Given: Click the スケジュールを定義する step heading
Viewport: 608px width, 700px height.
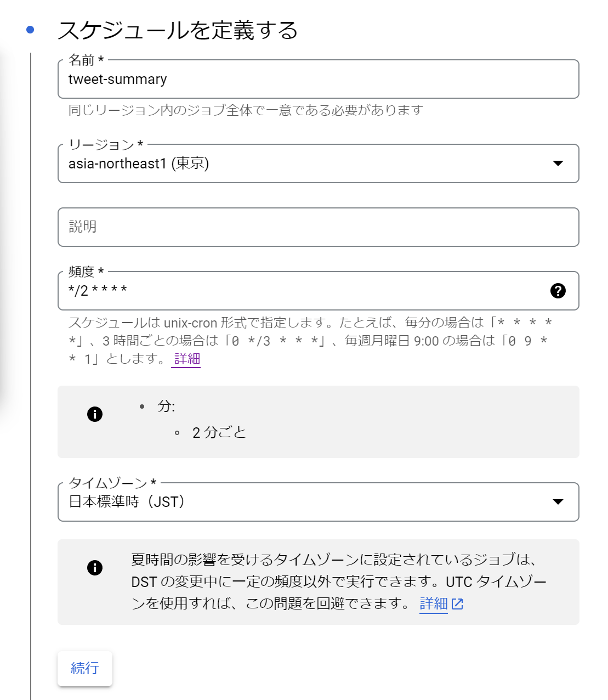Looking at the screenshot, I should pyautogui.click(x=178, y=30).
